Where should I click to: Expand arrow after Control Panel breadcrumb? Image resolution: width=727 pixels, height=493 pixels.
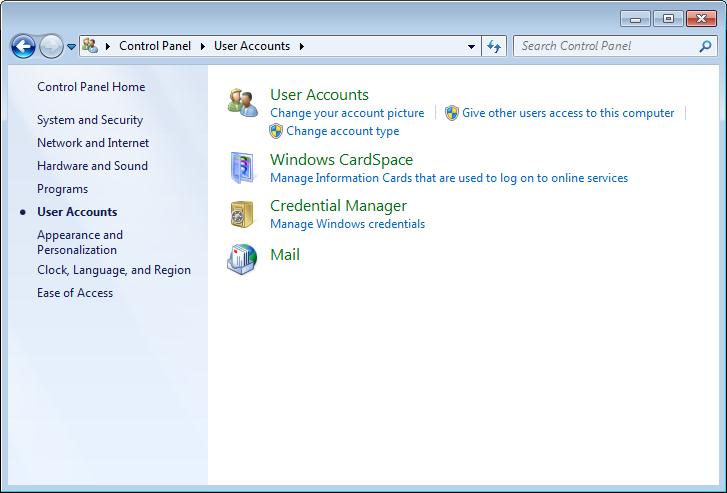pyautogui.click(x=203, y=46)
